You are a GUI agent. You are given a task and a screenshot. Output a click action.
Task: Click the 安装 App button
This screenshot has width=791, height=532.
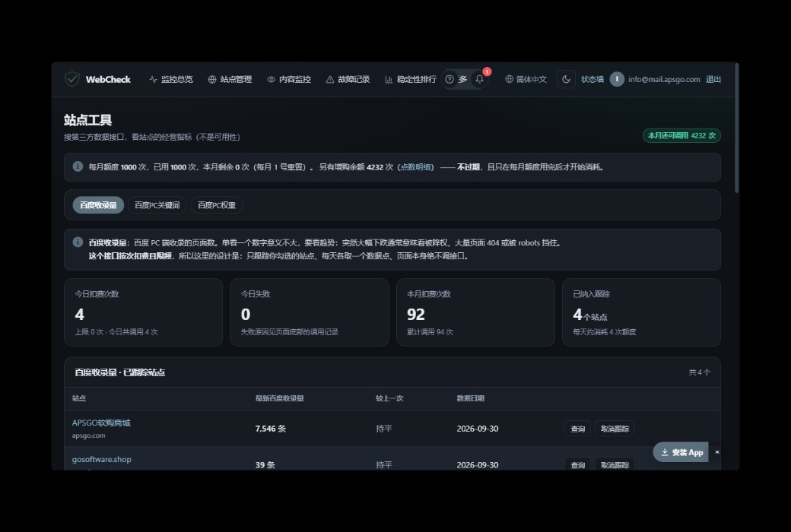[681, 452]
